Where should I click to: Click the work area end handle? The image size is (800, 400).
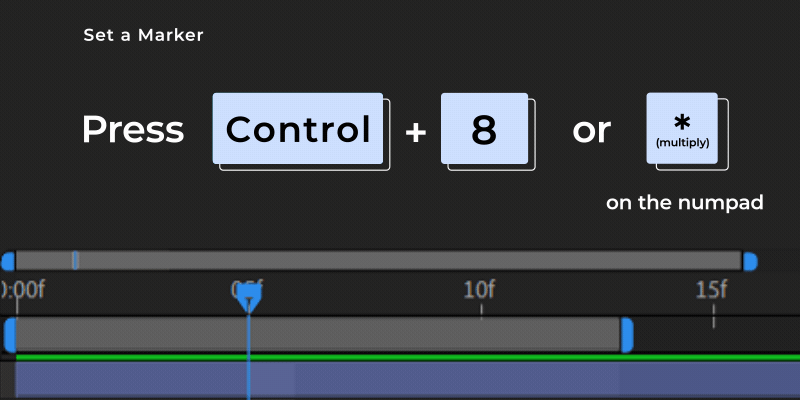tap(627, 335)
